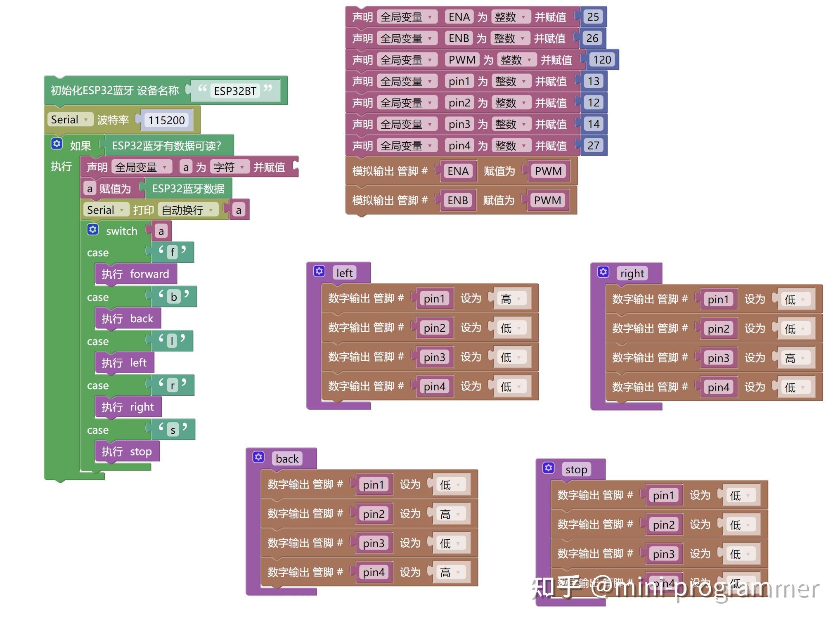Click the gear icon on right function

[x=603, y=272]
